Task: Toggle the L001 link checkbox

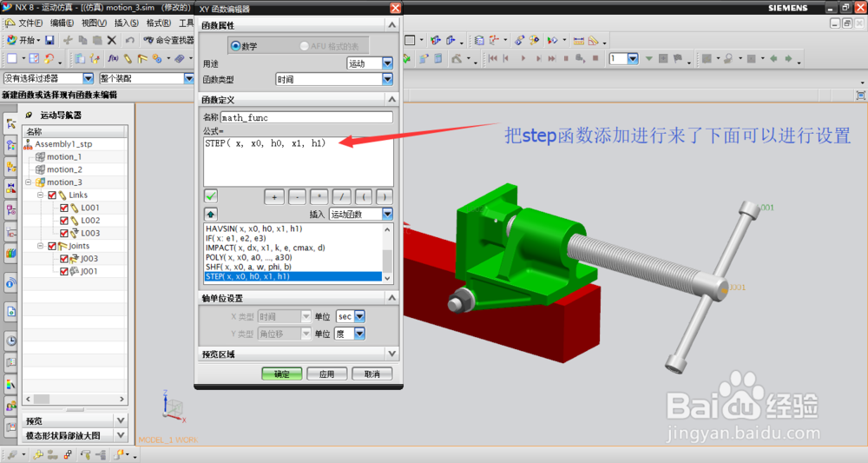Action: [63, 208]
